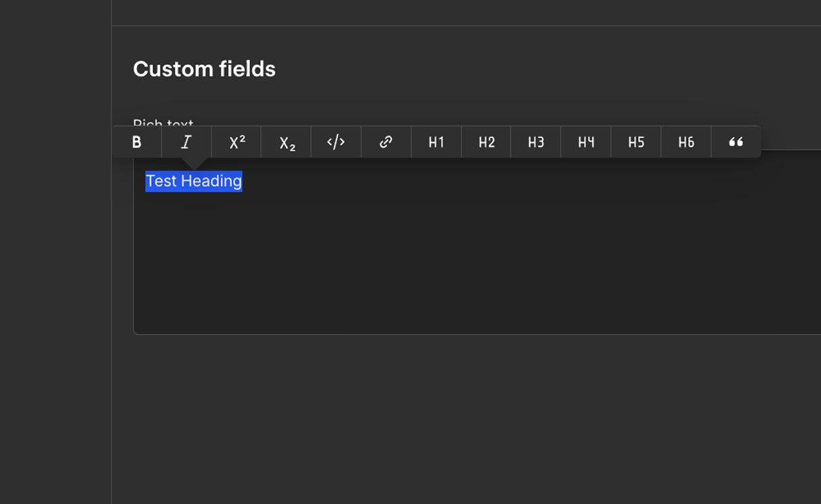
Task: Apply H6 heading style
Action: point(686,142)
